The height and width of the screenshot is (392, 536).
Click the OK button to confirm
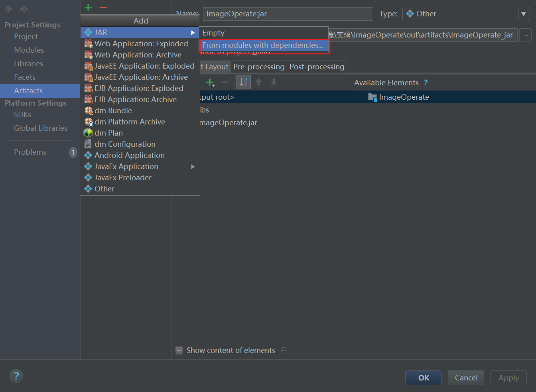tap(423, 378)
